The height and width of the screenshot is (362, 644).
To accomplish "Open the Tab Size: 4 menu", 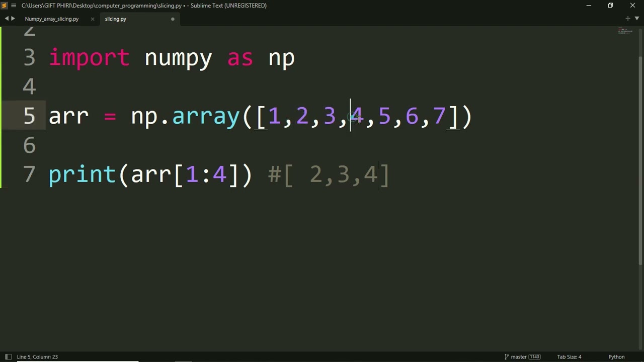I will (x=569, y=357).
